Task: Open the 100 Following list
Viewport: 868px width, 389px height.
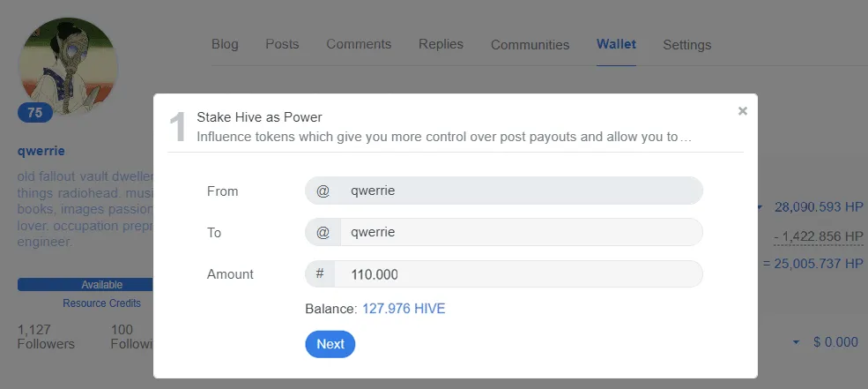Action: pyautogui.click(x=132, y=337)
